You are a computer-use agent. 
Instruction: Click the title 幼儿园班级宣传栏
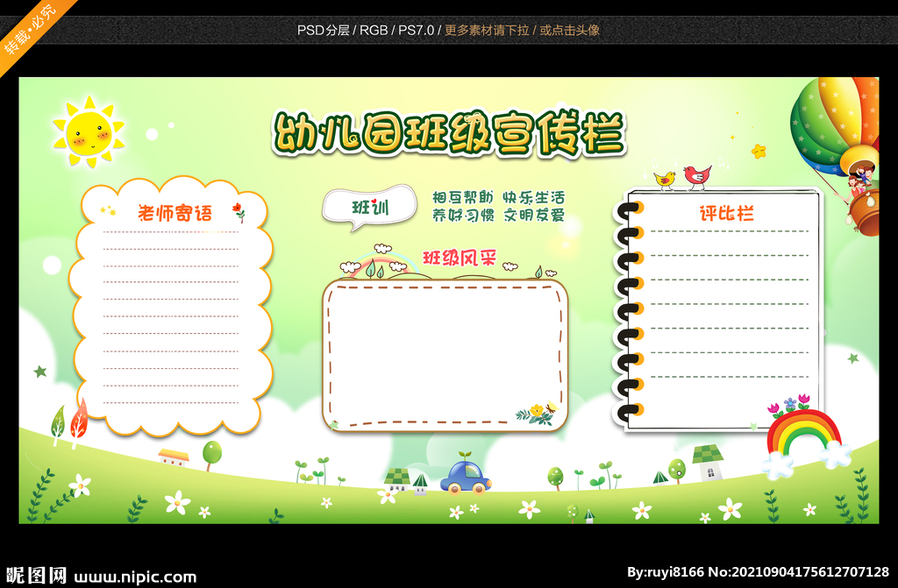449,134
